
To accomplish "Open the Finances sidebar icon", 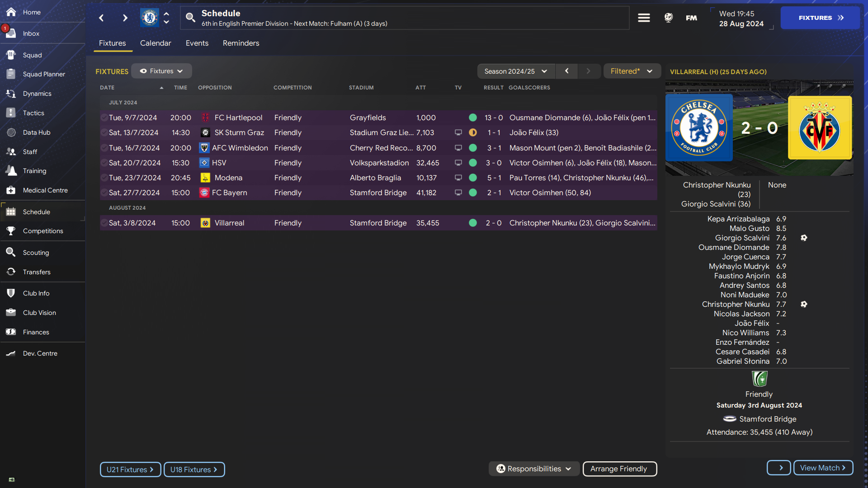I will (11, 332).
